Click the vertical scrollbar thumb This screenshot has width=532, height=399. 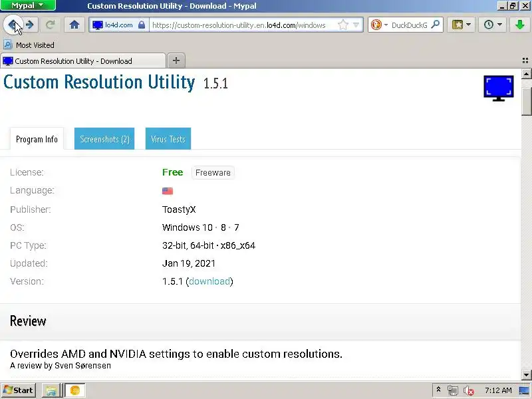[x=526, y=102]
